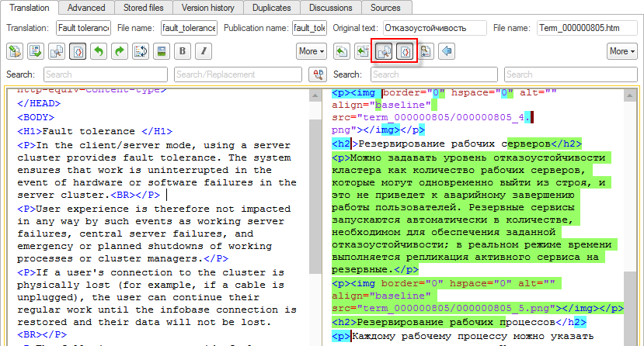Focus the first Search box under the original text toolbar
This screenshot has height=346, width=644.
tap(434, 74)
